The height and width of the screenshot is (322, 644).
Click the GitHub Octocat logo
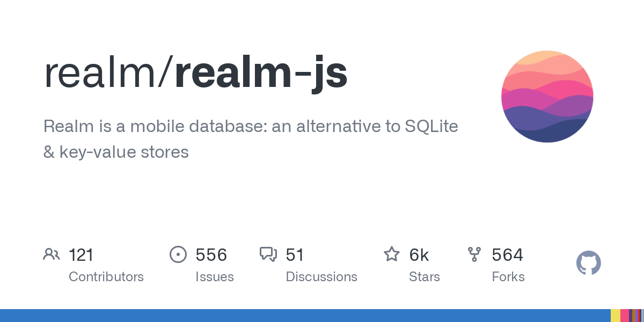(588, 263)
